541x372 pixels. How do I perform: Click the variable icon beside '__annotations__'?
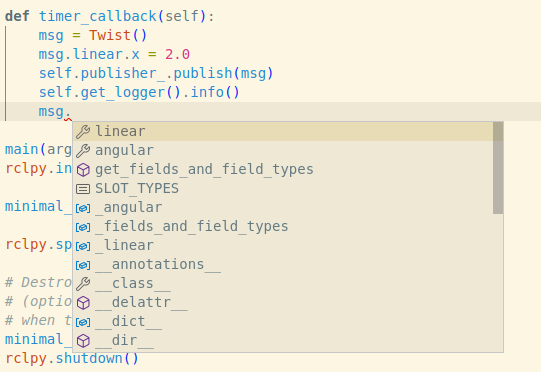pyautogui.click(x=83, y=265)
